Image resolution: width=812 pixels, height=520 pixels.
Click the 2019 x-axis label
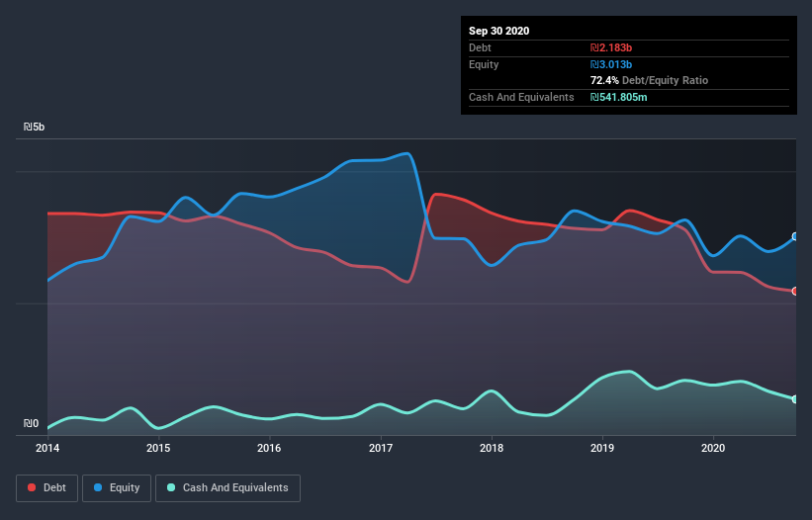click(x=602, y=448)
